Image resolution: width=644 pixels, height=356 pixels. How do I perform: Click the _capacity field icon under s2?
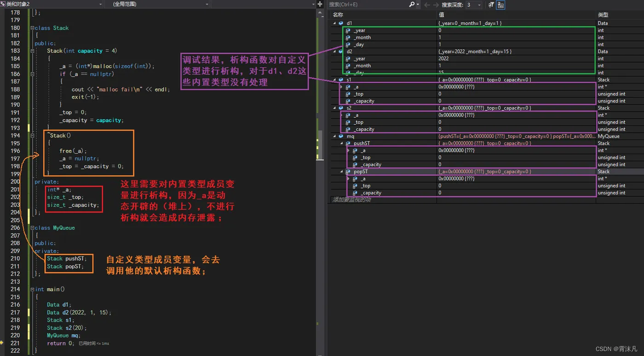click(348, 129)
